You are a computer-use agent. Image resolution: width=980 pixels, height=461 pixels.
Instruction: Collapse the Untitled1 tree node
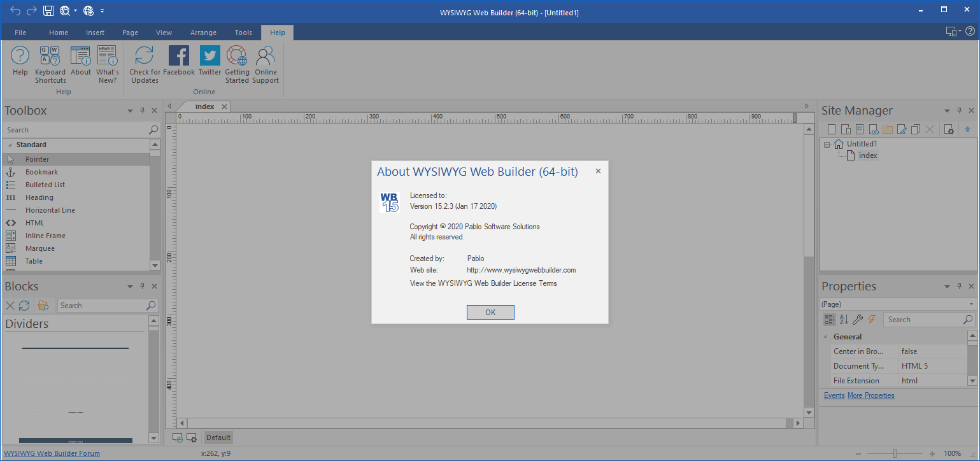click(x=827, y=145)
